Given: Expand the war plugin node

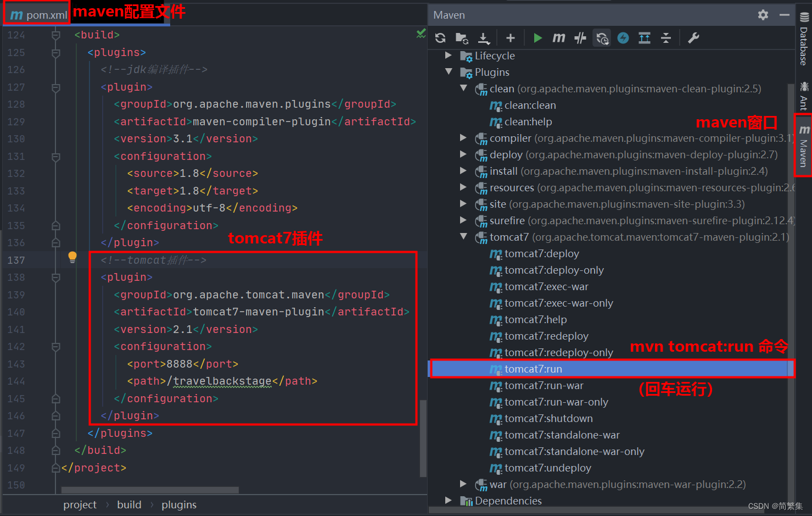Looking at the screenshot, I should [463, 484].
